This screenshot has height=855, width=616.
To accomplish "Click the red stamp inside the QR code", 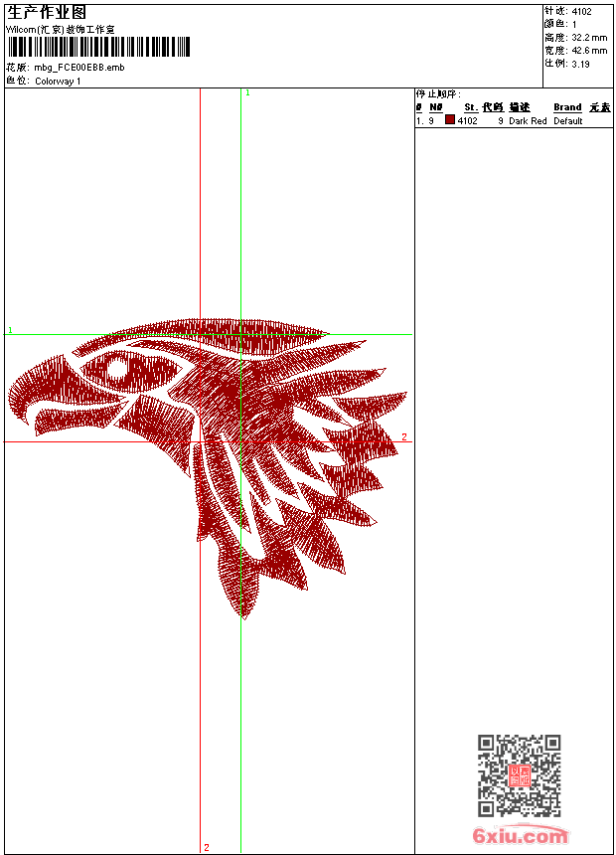I will (x=519, y=775).
